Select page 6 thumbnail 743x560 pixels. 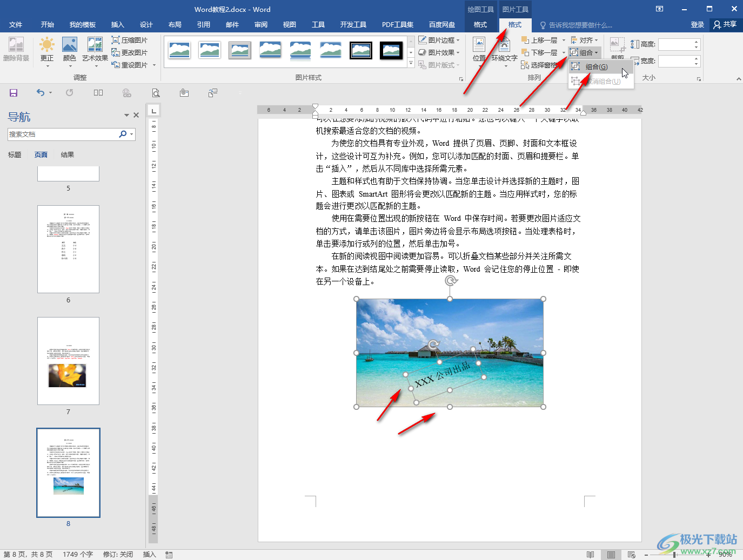[x=68, y=249]
